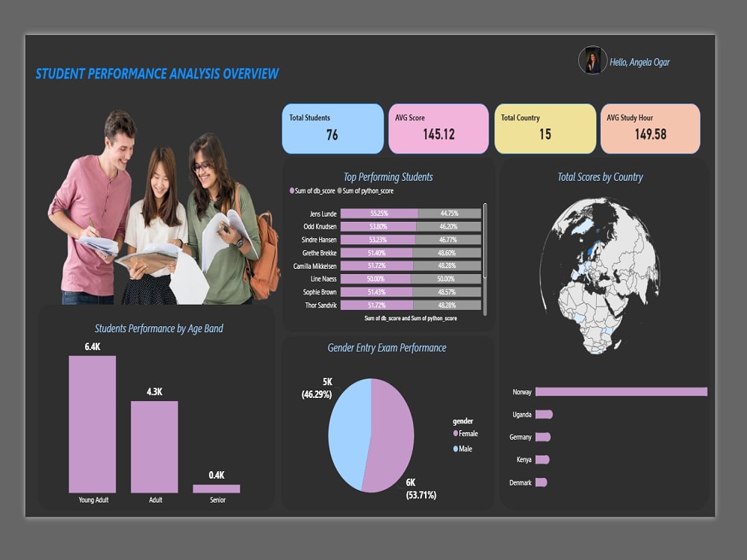Click the name Thor Sandvik
The width and height of the screenshot is (747, 560).
tap(320, 305)
